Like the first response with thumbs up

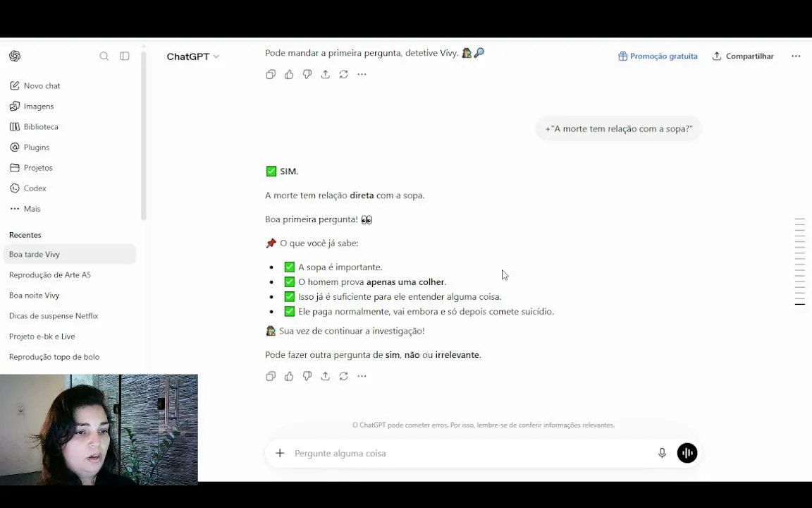[x=289, y=74]
